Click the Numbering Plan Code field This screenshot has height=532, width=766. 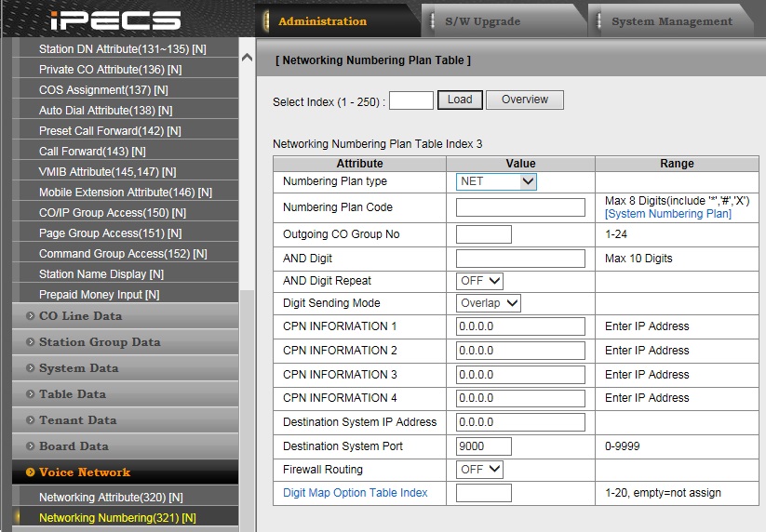tap(520, 207)
